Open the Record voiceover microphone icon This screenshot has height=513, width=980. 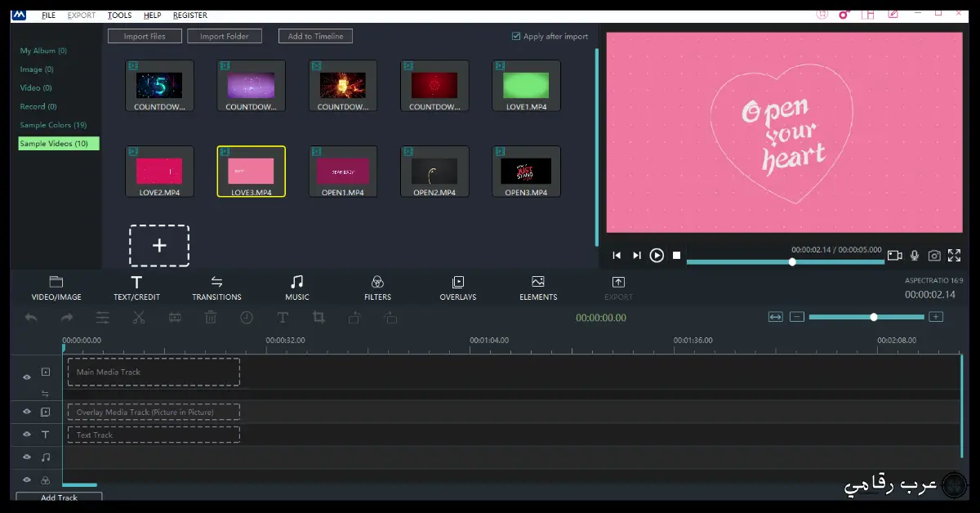(x=915, y=255)
